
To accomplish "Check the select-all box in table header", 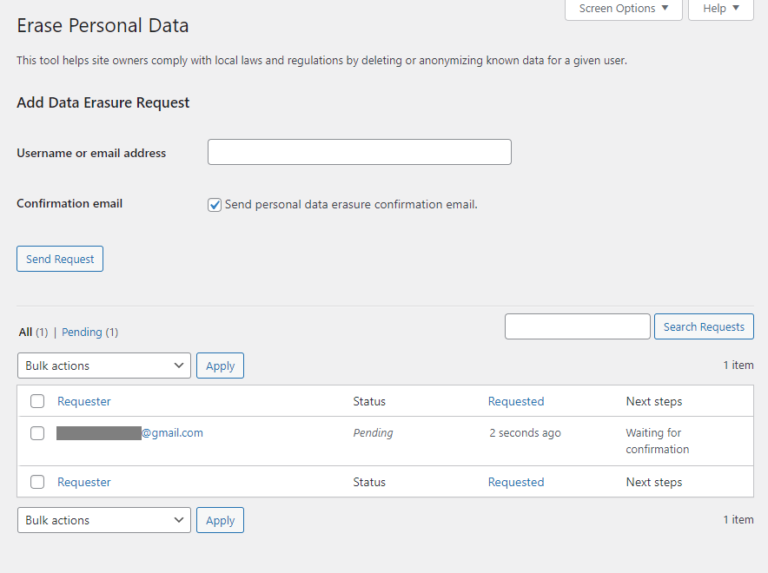I will pos(37,402).
